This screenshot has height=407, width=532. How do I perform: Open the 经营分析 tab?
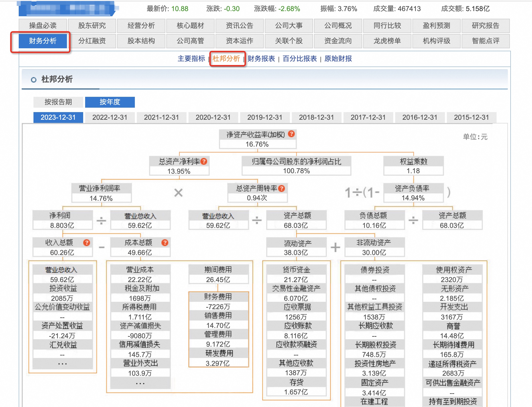(x=141, y=26)
